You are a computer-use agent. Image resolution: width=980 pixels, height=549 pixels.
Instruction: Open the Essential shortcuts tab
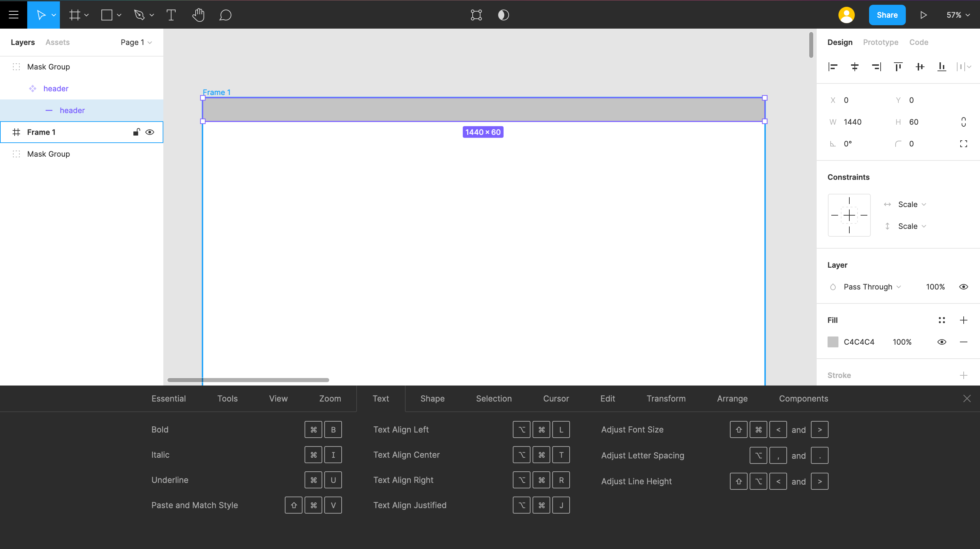pos(168,398)
